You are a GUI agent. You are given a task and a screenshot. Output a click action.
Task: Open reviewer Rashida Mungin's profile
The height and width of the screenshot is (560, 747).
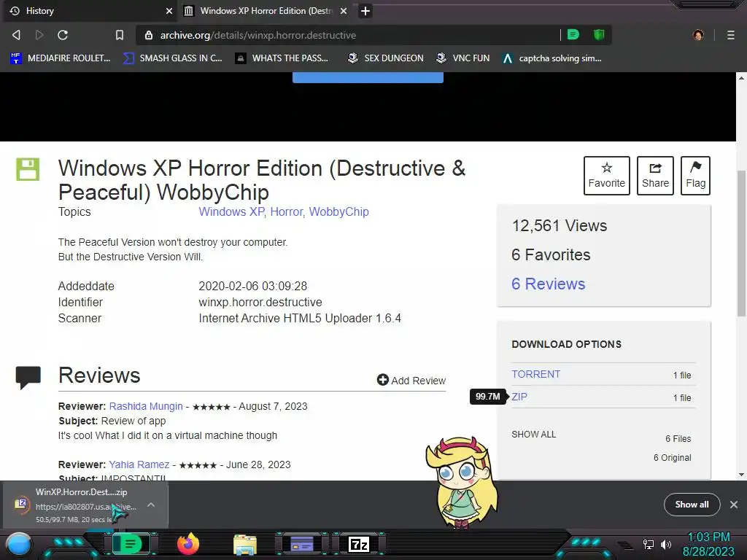coord(146,406)
